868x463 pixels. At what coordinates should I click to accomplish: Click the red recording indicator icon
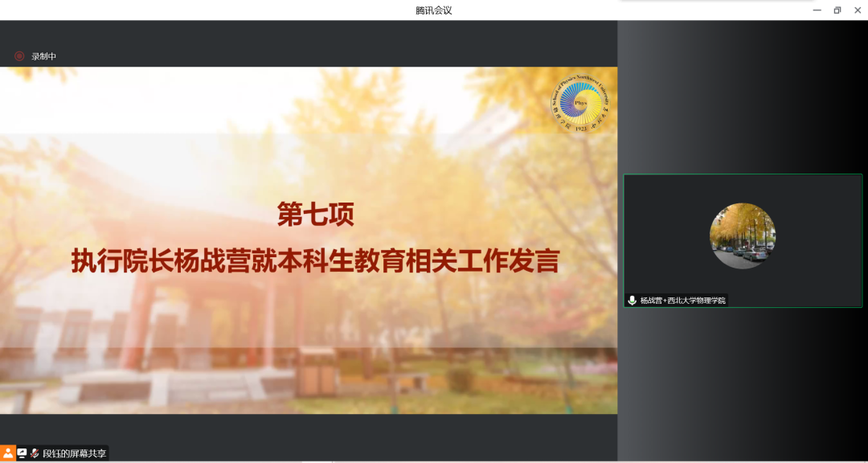point(19,56)
